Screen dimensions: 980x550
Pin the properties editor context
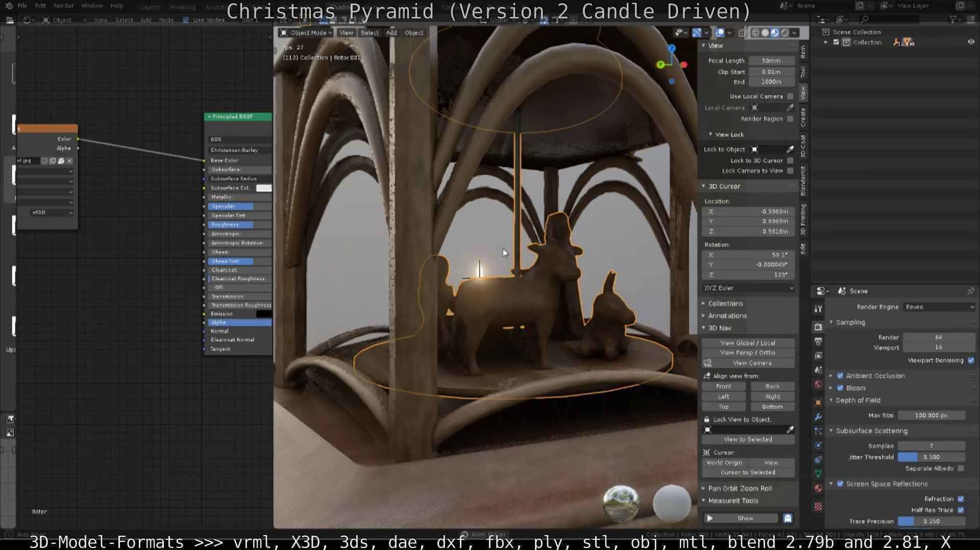coord(970,291)
